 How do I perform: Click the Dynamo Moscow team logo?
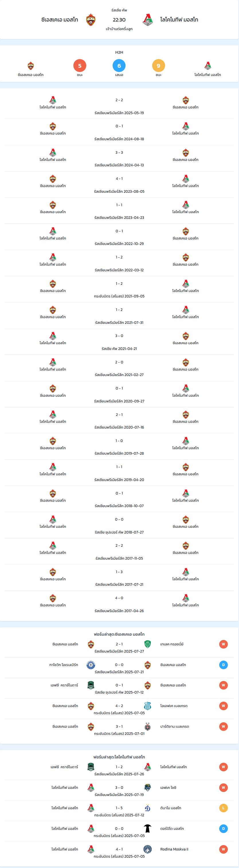click(147, 808)
